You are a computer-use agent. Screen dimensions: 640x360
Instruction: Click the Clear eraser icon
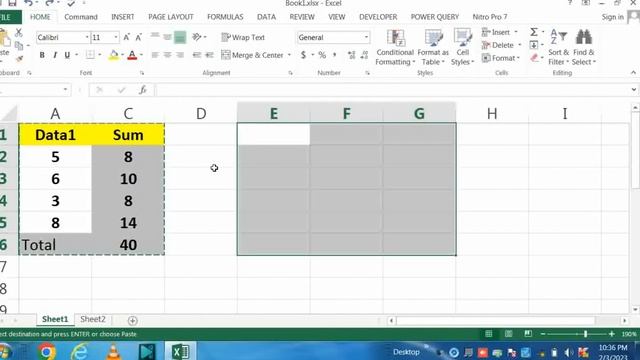point(534,58)
